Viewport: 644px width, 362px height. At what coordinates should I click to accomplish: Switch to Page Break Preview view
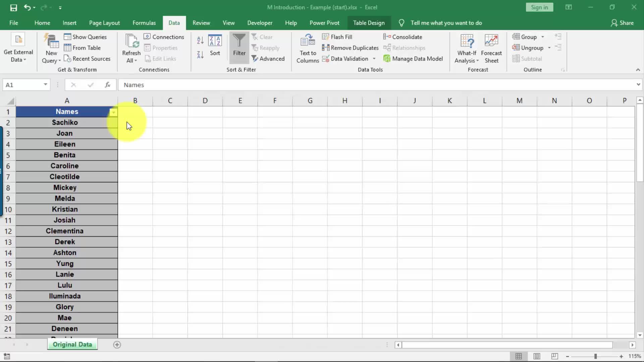554,356
